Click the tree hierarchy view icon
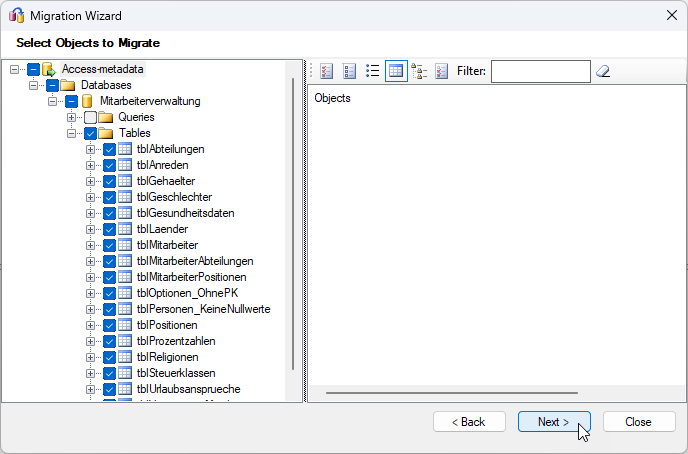The width and height of the screenshot is (688, 454). point(419,71)
